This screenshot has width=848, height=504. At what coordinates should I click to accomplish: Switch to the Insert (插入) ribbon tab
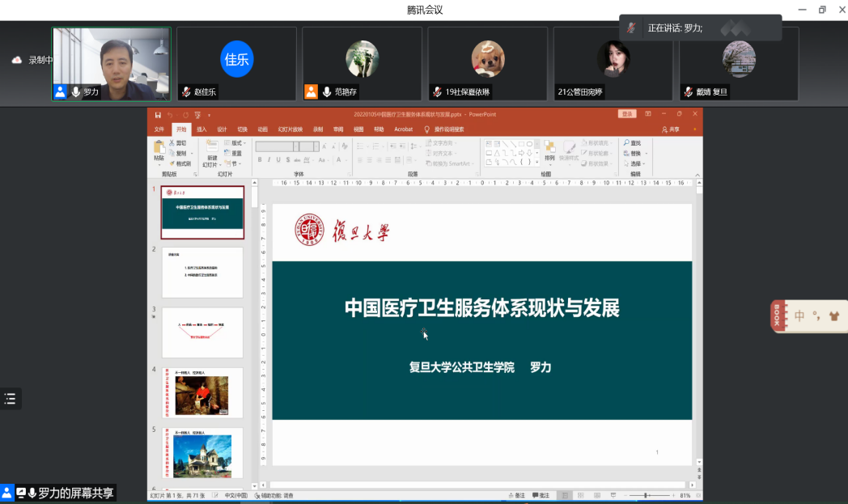(x=201, y=129)
